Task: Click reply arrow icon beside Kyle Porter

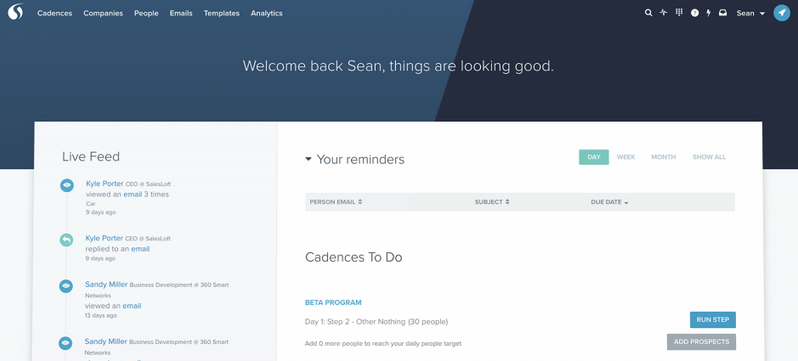Action: [x=66, y=240]
